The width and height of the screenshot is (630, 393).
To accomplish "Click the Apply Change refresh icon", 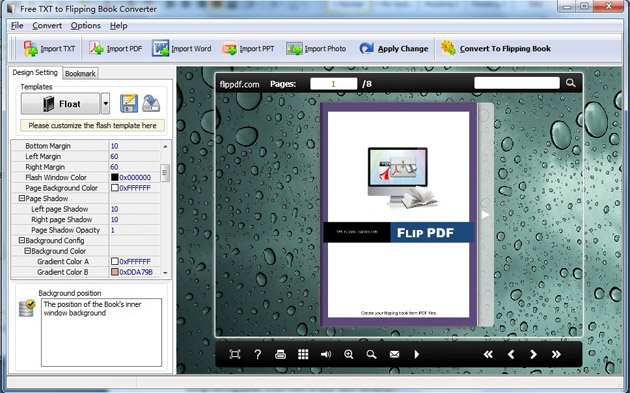I will 366,49.
